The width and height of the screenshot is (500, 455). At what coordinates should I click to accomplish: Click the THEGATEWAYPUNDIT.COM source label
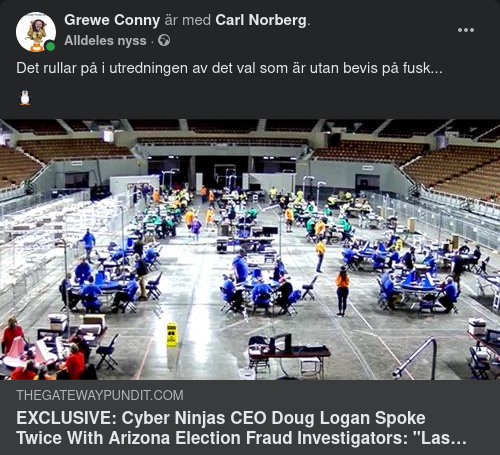pyautogui.click(x=100, y=395)
